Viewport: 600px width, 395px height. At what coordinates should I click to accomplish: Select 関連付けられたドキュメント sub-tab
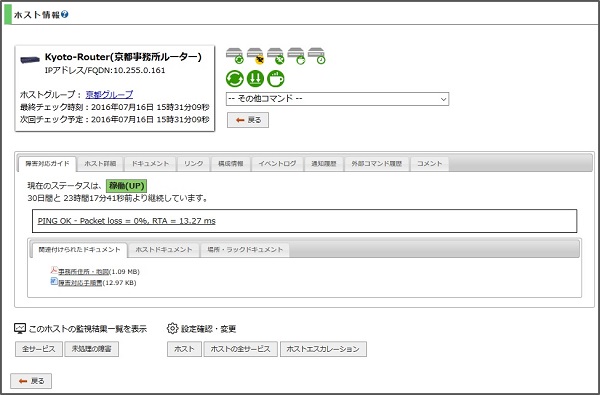(x=80, y=250)
